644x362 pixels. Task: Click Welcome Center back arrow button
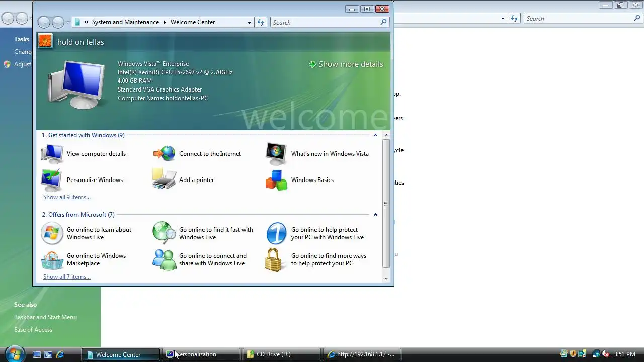click(x=44, y=22)
